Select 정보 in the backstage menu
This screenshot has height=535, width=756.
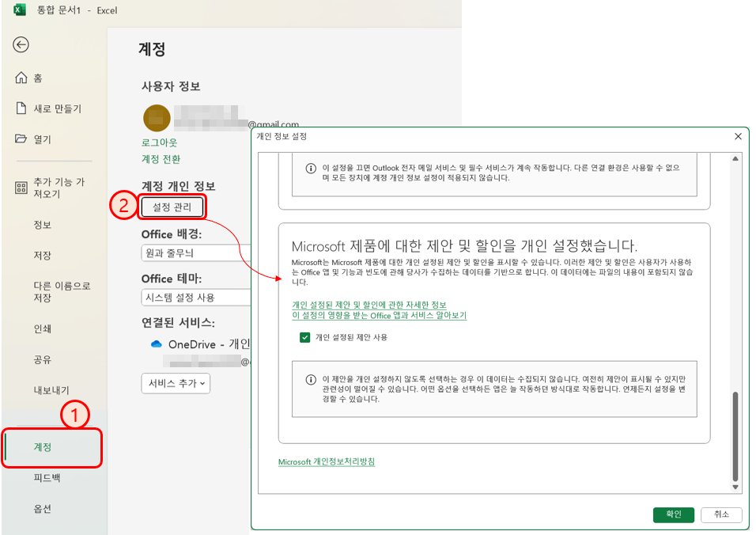43,224
